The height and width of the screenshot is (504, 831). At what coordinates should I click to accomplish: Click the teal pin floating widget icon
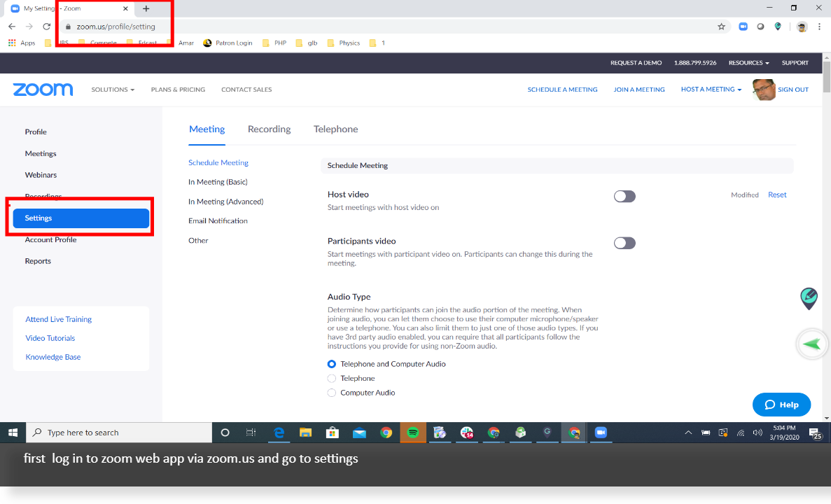(809, 298)
